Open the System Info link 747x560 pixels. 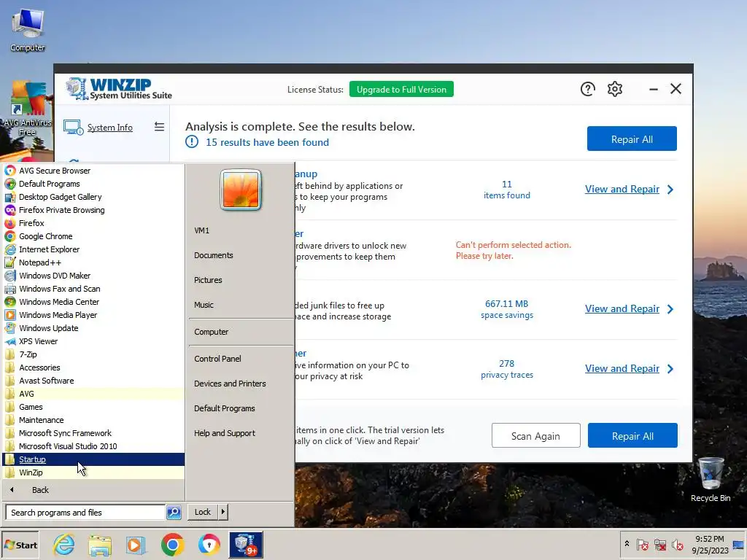click(109, 127)
